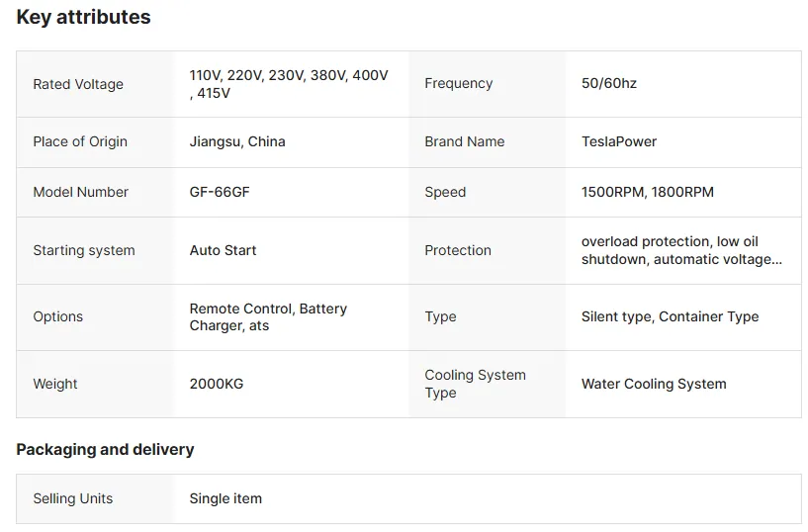Click the Key attributes heading

pyautogui.click(x=83, y=17)
